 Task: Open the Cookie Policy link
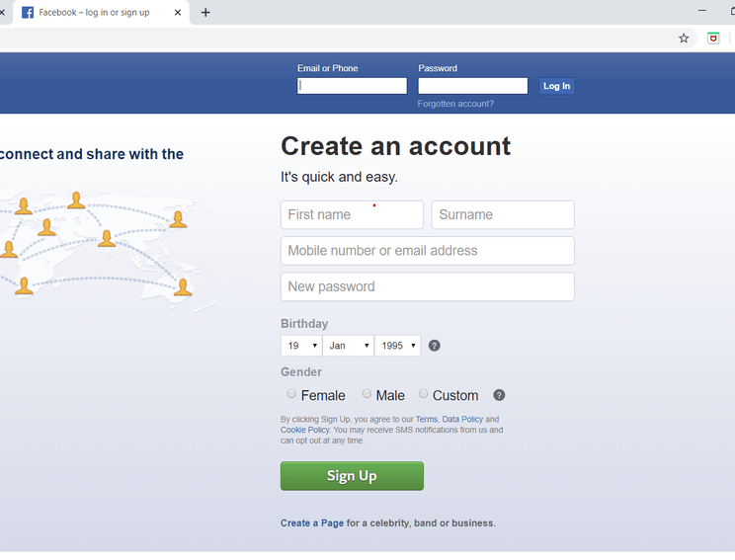click(x=305, y=430)
